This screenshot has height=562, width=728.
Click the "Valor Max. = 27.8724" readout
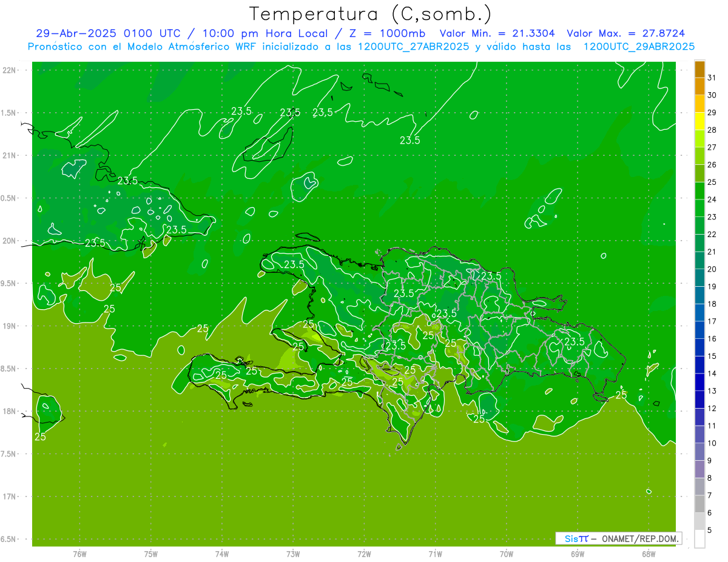coord(625,33)
